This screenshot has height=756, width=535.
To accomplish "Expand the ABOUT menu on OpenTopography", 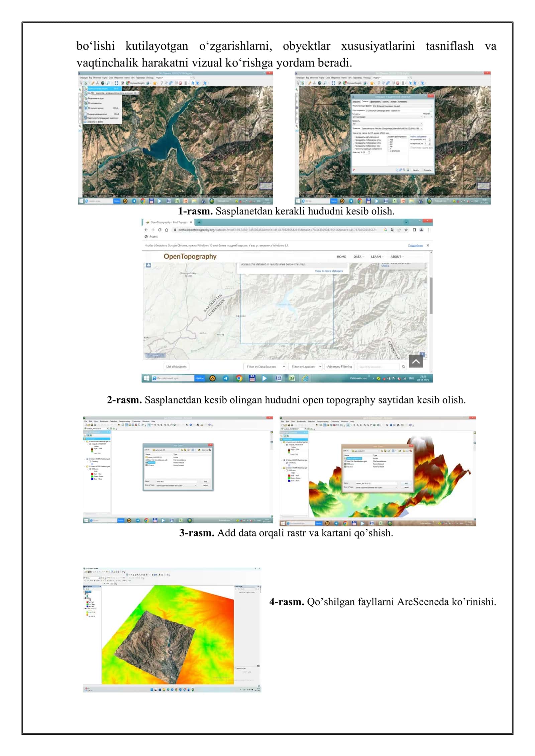I will point(397,257).
